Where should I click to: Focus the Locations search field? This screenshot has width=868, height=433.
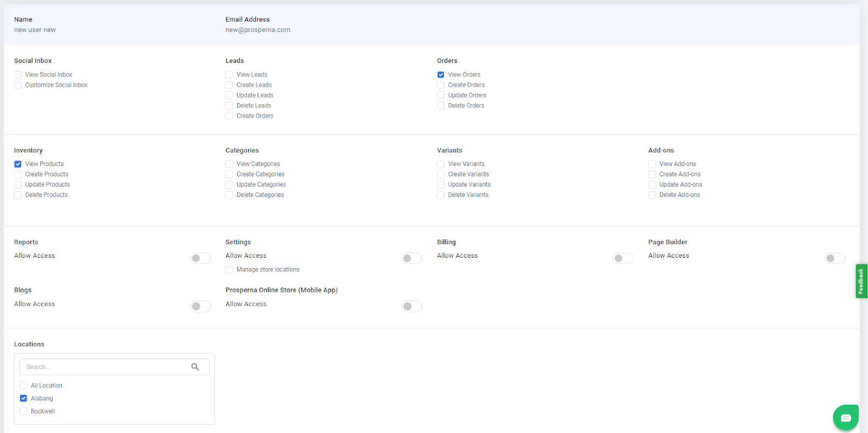[x=114, y=367]
